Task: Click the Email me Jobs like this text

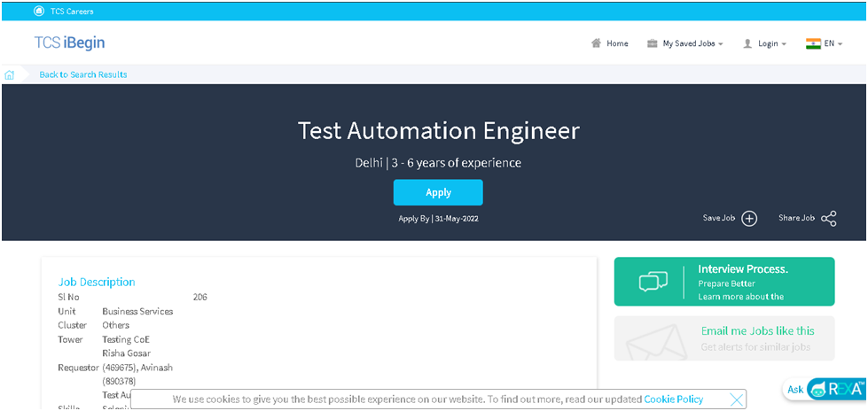Action: [x=757, y=330]
